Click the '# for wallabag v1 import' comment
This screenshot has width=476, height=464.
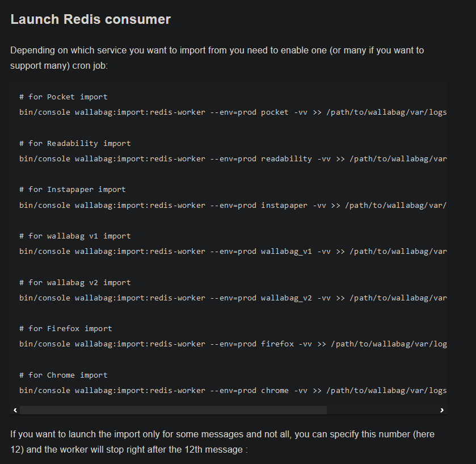point(75,236)
